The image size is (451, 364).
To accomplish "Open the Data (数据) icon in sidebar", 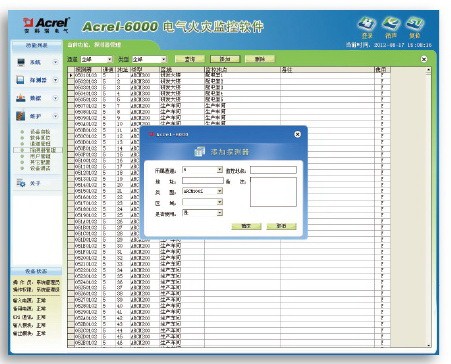I will pyautogui.click(x=21, y=98).
